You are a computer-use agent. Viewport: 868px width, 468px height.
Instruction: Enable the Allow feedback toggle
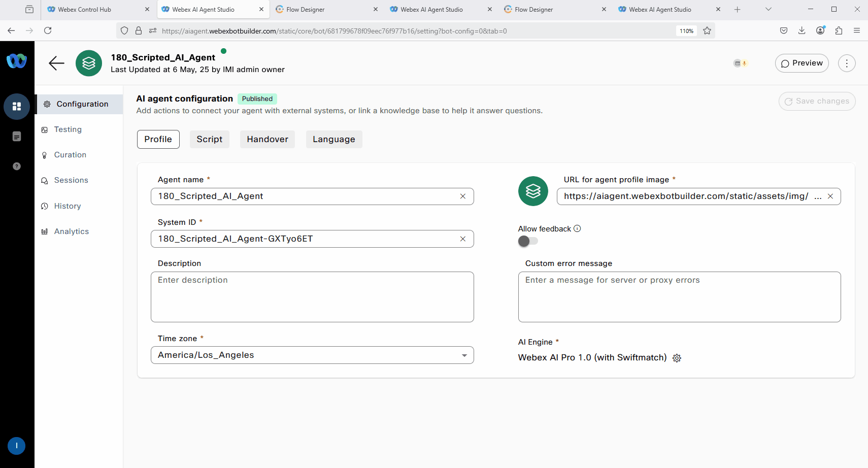point(528,241)
